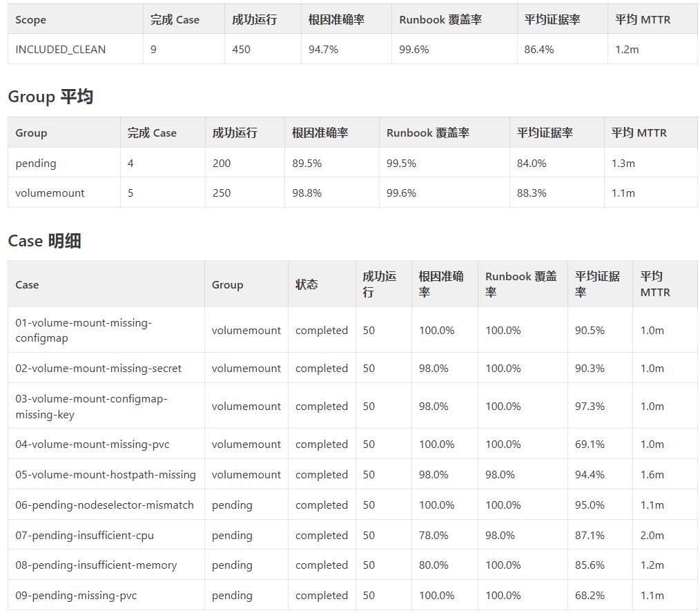Select the 98.8% value for volumemount group
700x615 pixels.
(307, 193)
